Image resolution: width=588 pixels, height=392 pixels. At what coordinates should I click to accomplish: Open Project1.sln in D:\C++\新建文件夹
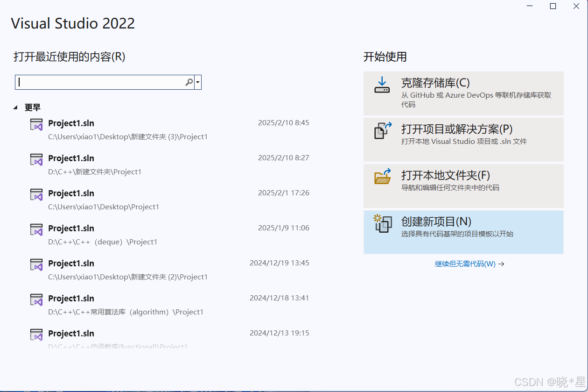(170, 165)
